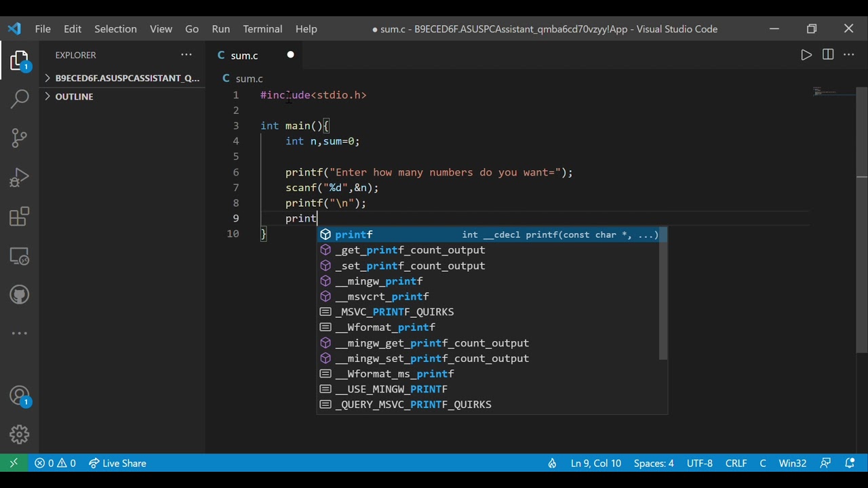Open the Source Control view icon
The width and height of the screenshot is (868, 488).
20,138
